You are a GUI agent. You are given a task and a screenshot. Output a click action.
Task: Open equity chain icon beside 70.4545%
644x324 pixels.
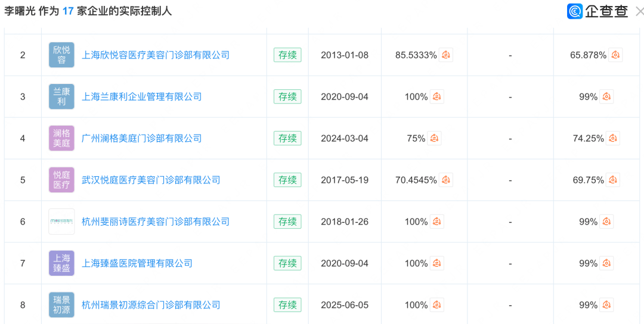click(x=446, y=180)
